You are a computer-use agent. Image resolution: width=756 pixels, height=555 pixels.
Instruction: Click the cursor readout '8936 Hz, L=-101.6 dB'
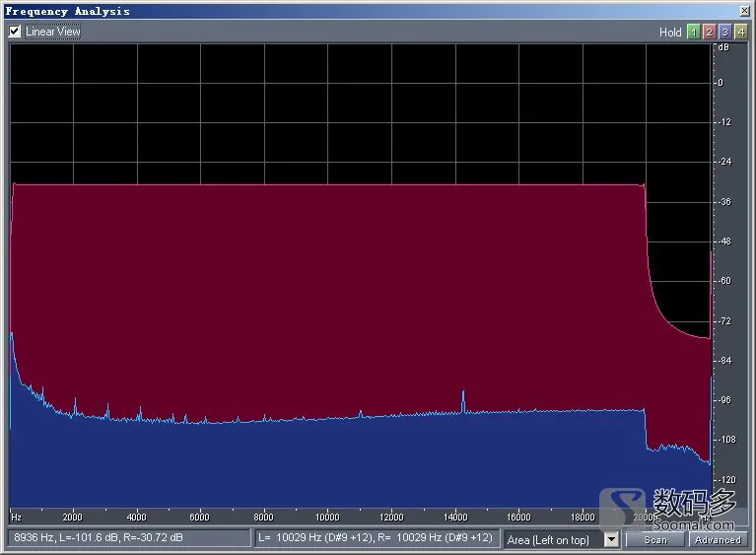pos(129,537)
